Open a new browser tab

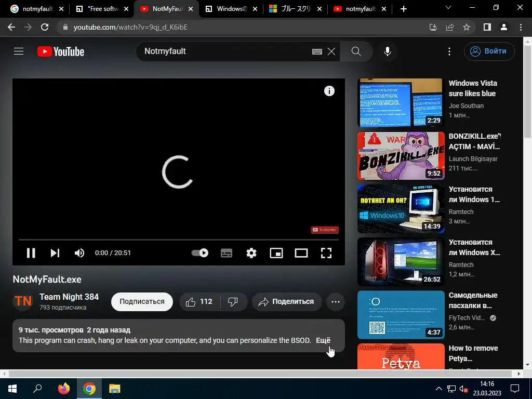point(403,9)
